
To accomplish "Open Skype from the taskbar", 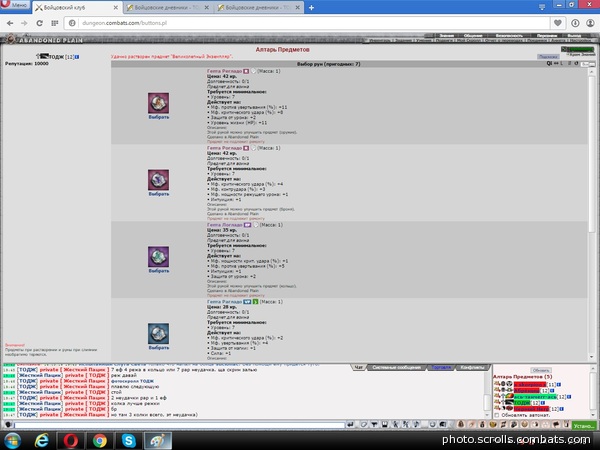I will [x=129, y=440].
